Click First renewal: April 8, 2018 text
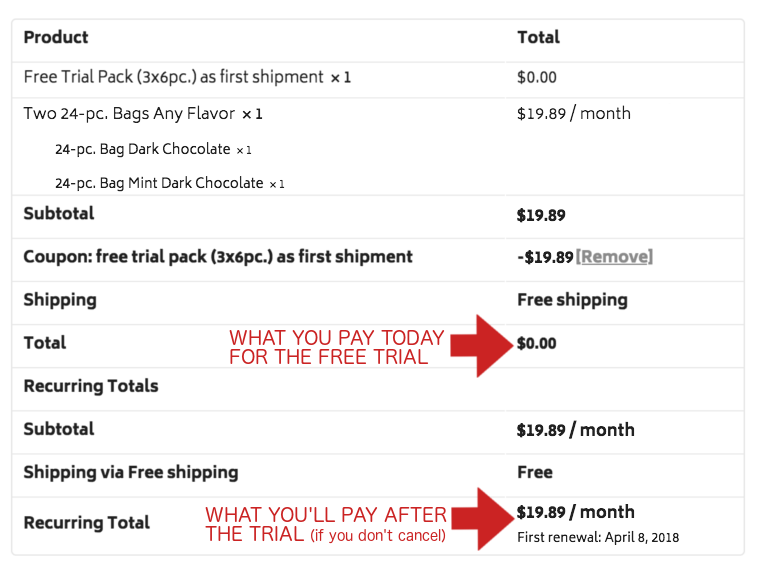Screen dimensions: 757x568 pyautogui.click(x=598, y=538)
